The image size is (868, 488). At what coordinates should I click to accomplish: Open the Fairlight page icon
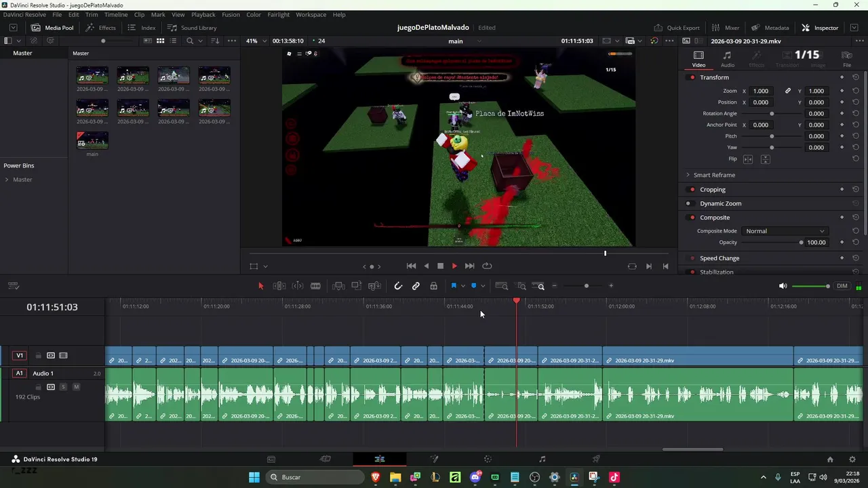point(542,459)
